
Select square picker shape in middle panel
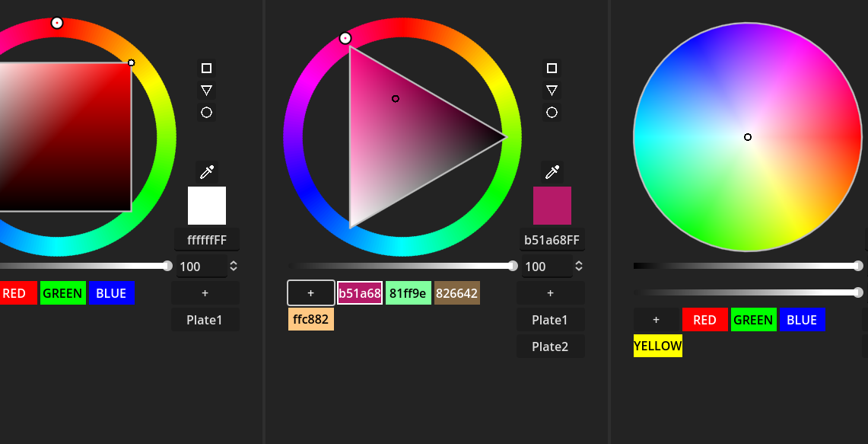pos(552,69)
